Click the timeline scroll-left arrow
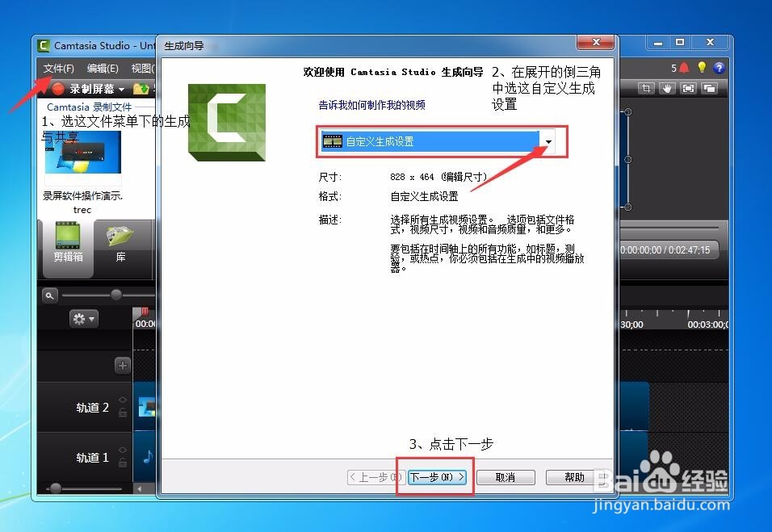This screenshot has width=772, height=532. tap(140, 488)
